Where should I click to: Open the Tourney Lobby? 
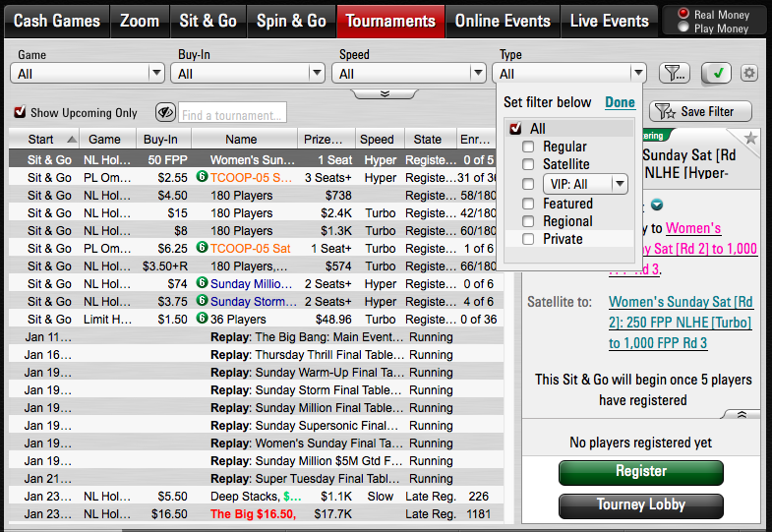(641, 505)
